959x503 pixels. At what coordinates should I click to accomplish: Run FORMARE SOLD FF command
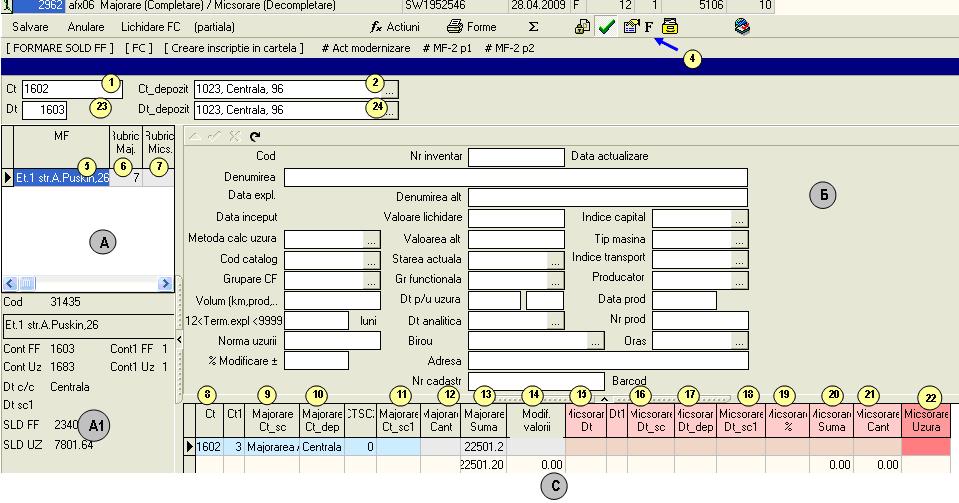tap(60, 48)
